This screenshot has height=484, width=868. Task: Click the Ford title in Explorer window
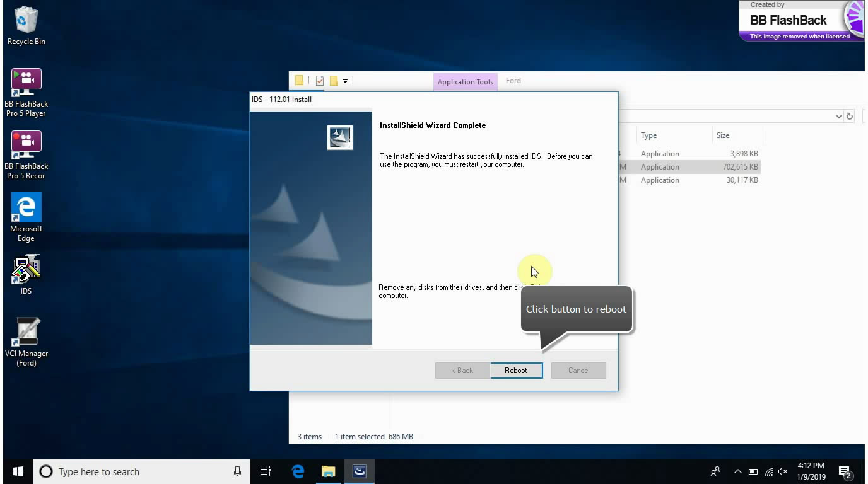tap(513, 81)
